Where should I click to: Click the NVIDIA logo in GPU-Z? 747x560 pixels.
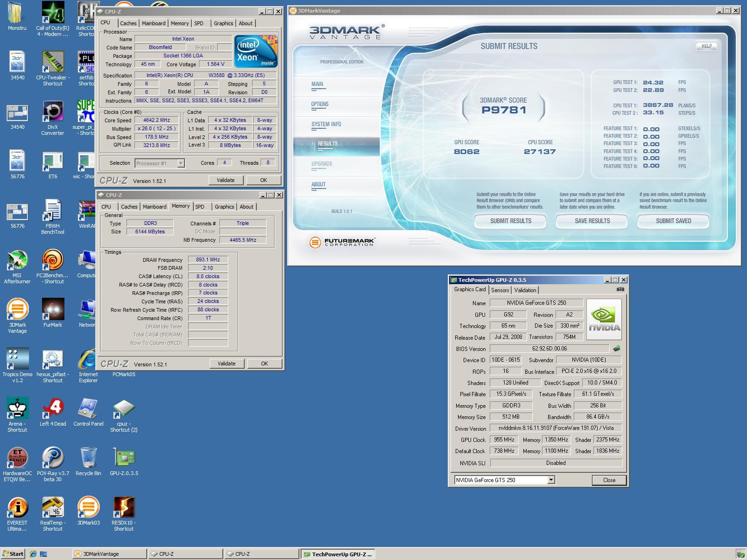604,320
